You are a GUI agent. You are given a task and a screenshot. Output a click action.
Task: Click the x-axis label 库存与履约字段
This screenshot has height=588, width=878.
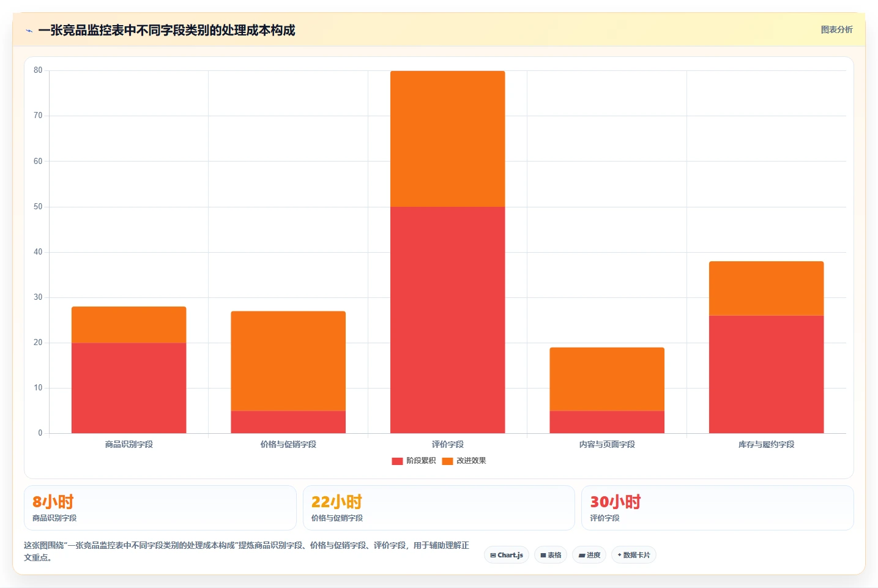pyautogui.click(x=766, y=444)
